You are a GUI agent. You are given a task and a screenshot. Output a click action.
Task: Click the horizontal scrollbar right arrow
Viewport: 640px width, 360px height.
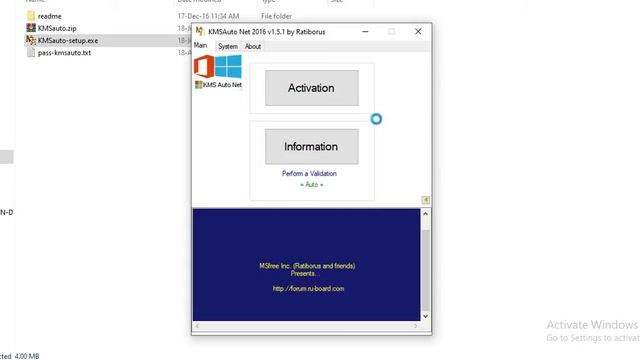pos(416,326)
